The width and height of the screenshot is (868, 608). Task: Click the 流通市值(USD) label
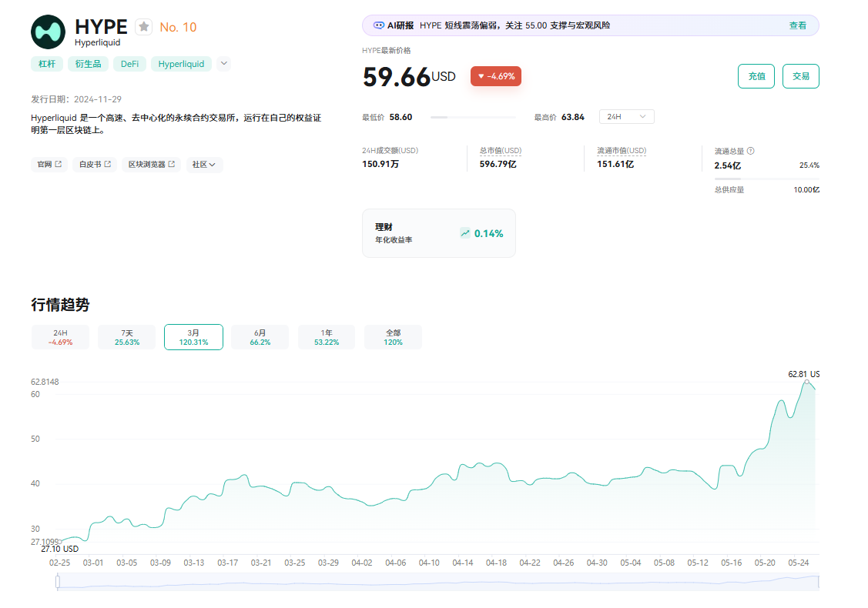point(622,151)
